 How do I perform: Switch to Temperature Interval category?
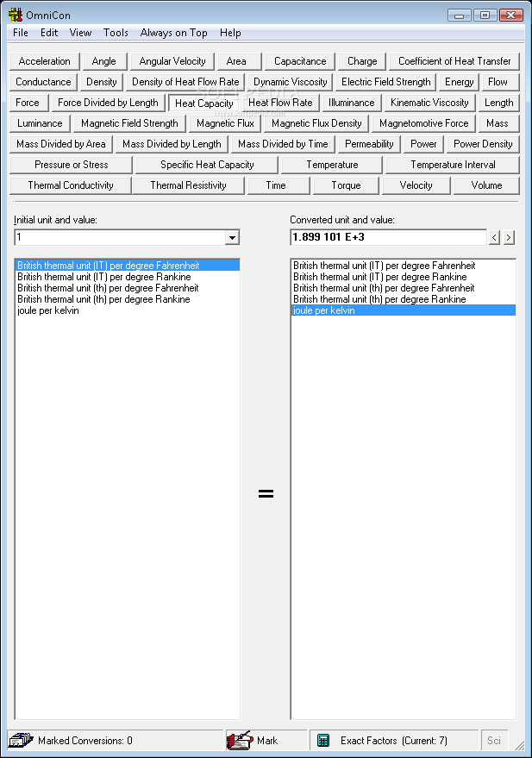point(453,166)
